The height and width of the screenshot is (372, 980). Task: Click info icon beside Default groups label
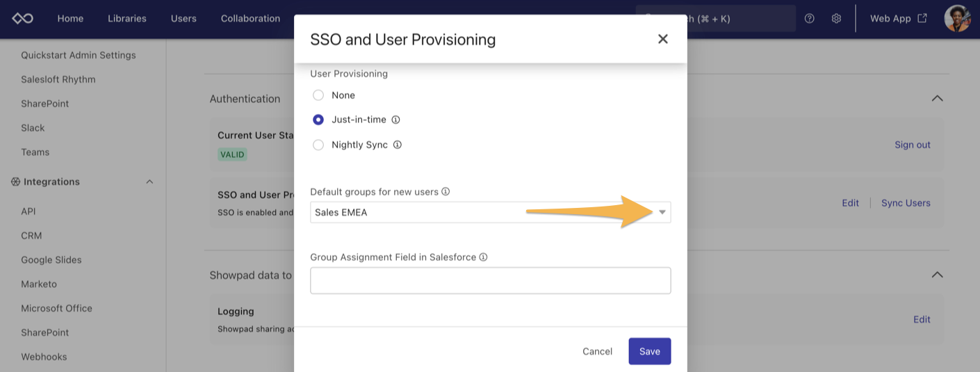[x=446, y=191]
